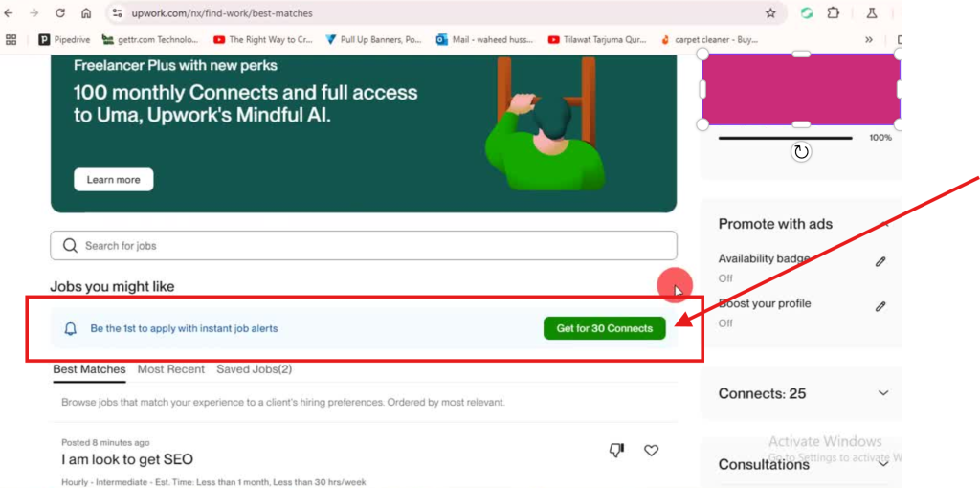Open the Extensions puzzle icon
This screenshot has width=980, height=488.
(834, 13)
